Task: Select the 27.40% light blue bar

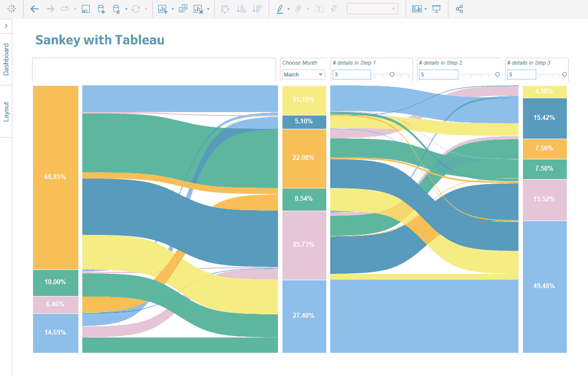Action: [x=304, y=316]
